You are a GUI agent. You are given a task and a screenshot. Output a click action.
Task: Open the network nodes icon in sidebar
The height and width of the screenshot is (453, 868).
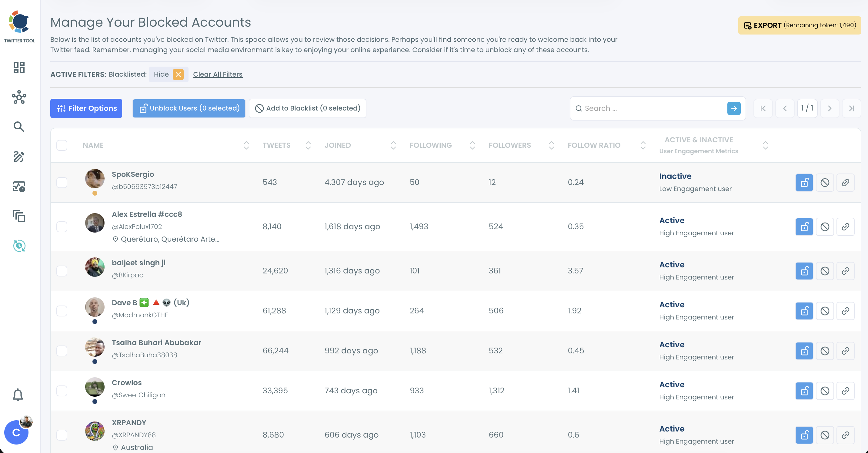pyautogui.click(x=19, y=97)
